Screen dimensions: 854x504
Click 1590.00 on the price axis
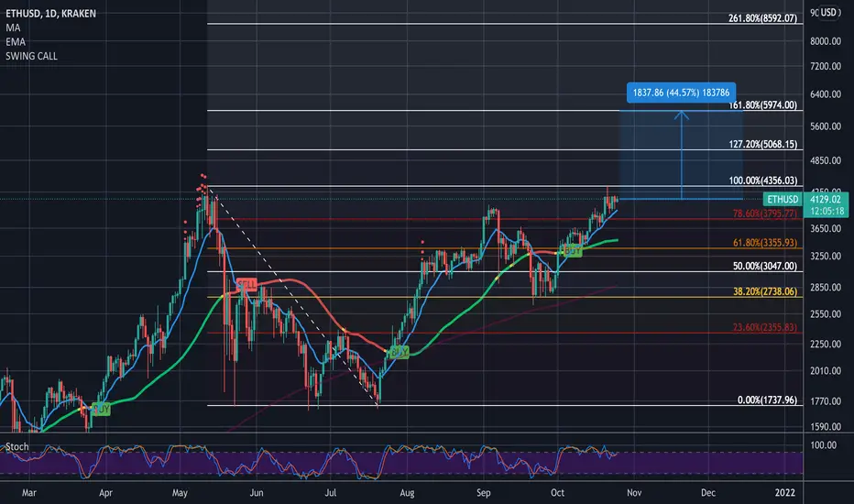[825, 427]
